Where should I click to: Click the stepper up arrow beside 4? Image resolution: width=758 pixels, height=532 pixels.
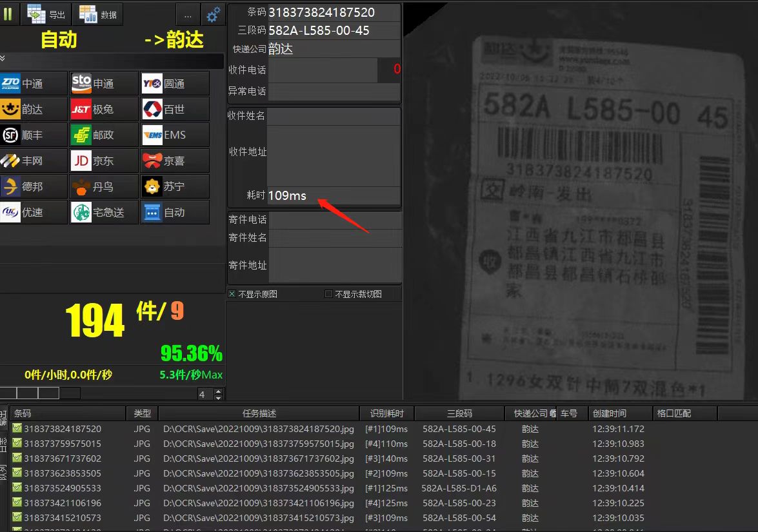point(219,391)
